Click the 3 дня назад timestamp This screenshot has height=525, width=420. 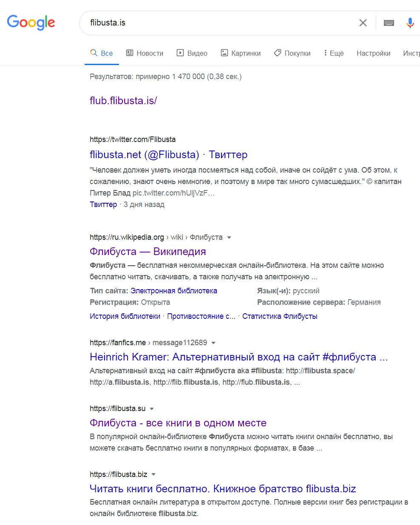pyautogui.click(x=144, y=204)
